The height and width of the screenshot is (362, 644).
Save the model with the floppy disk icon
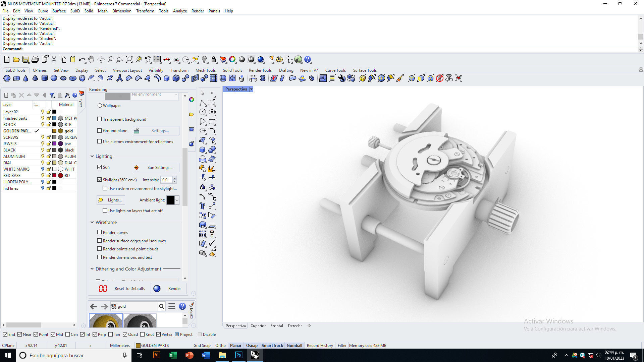[x=25, y=60]
